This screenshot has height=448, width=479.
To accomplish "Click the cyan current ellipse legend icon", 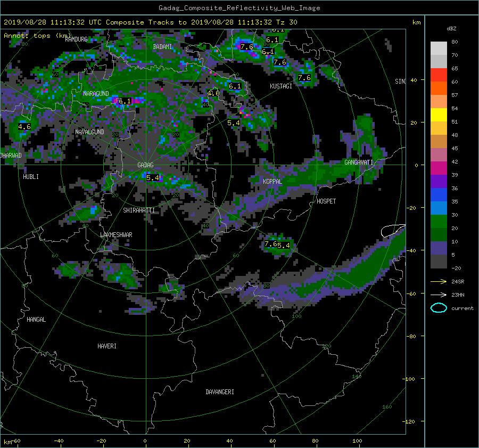I will pos(439,308).
